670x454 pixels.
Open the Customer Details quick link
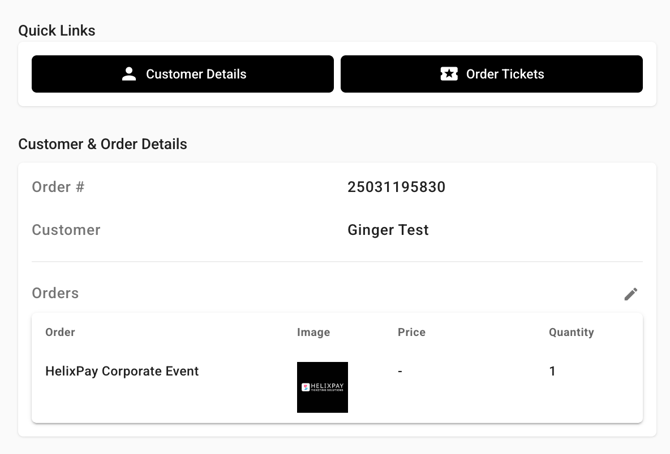(x=182, y=74)
